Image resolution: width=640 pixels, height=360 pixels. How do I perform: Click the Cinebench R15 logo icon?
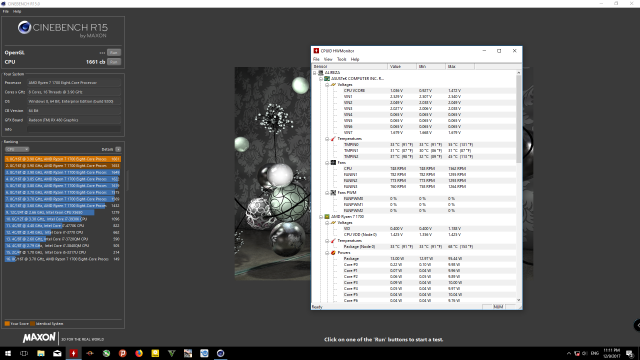(x=24, y=27)
